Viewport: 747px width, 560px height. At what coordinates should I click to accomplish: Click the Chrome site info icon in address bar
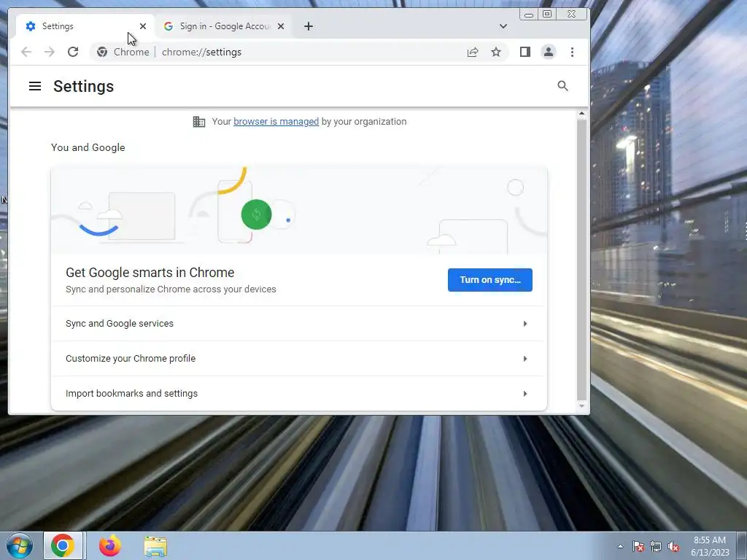click(x=102, y=52)
